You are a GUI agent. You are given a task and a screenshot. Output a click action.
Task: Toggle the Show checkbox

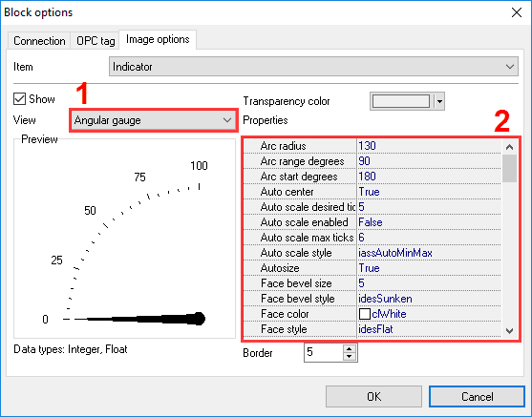click(19, 99)
